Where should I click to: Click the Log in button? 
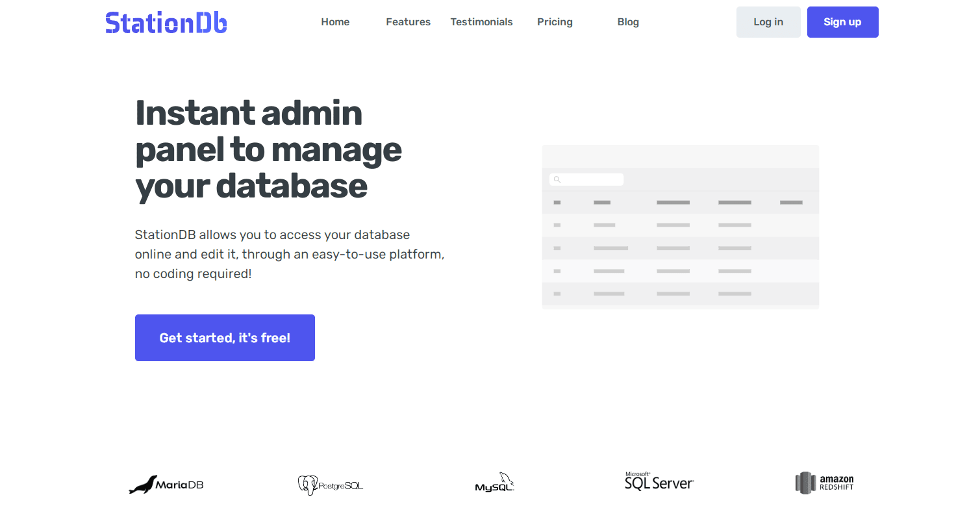(x=768, y=21)
